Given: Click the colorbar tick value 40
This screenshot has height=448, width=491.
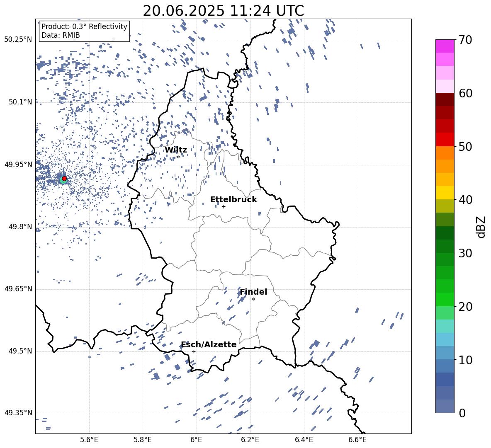Looking at the screenshot, I should tap(465, 200).
